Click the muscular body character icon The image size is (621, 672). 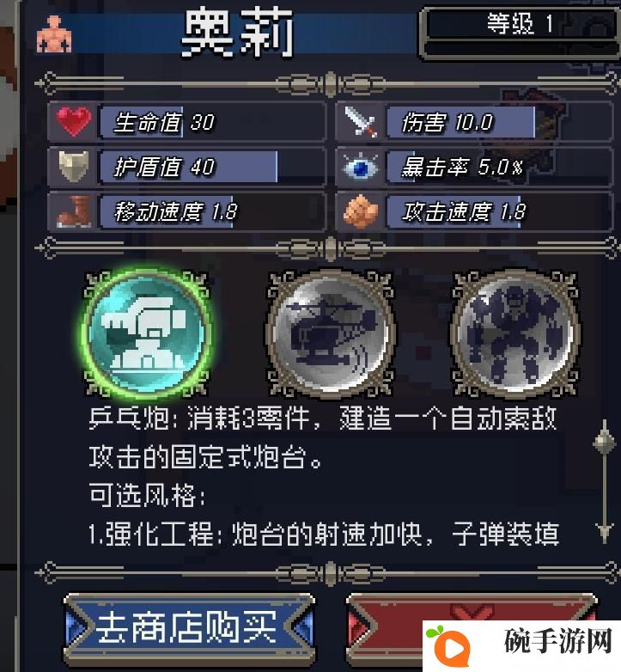(x=54, y=34)
